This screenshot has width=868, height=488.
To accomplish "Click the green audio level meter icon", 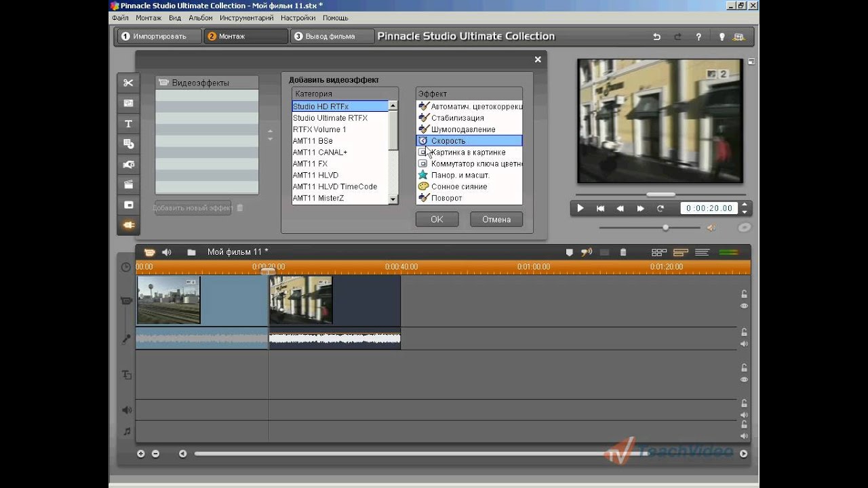I will (x=728, y=252).
